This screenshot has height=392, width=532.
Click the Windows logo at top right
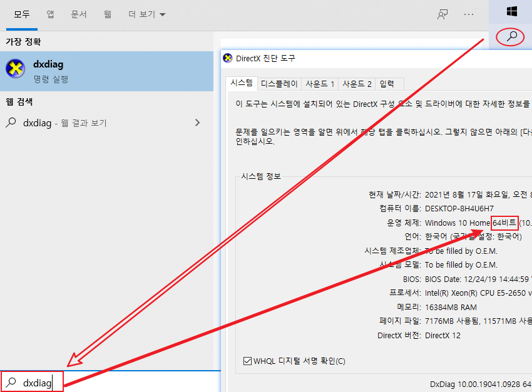point(510,11)
